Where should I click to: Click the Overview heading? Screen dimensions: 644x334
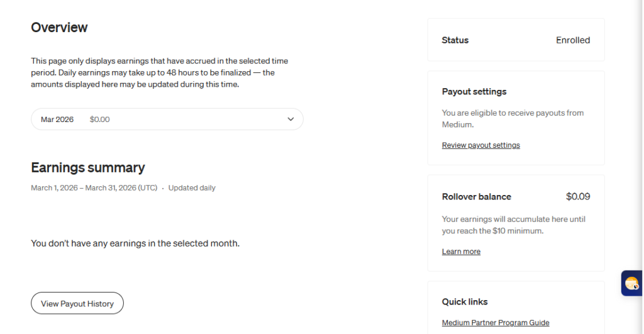(x=59, y=28)
